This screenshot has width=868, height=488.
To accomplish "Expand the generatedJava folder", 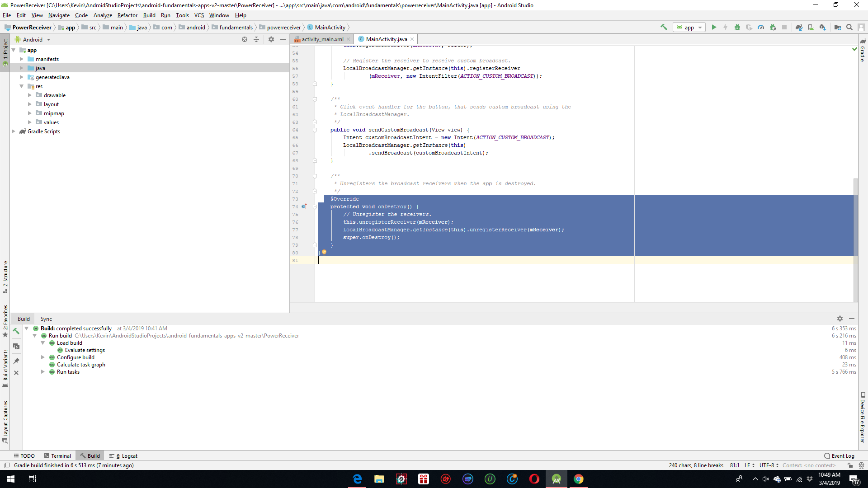I will point(21,77).
